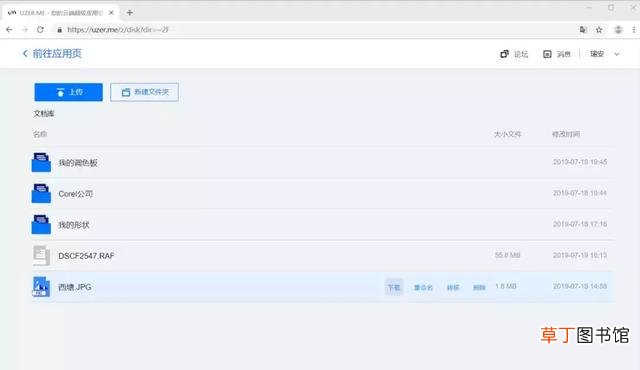Screen dimensions: 640x370
Task: Click the blue 上传 upload button
Action: click(x=69, y=92)
